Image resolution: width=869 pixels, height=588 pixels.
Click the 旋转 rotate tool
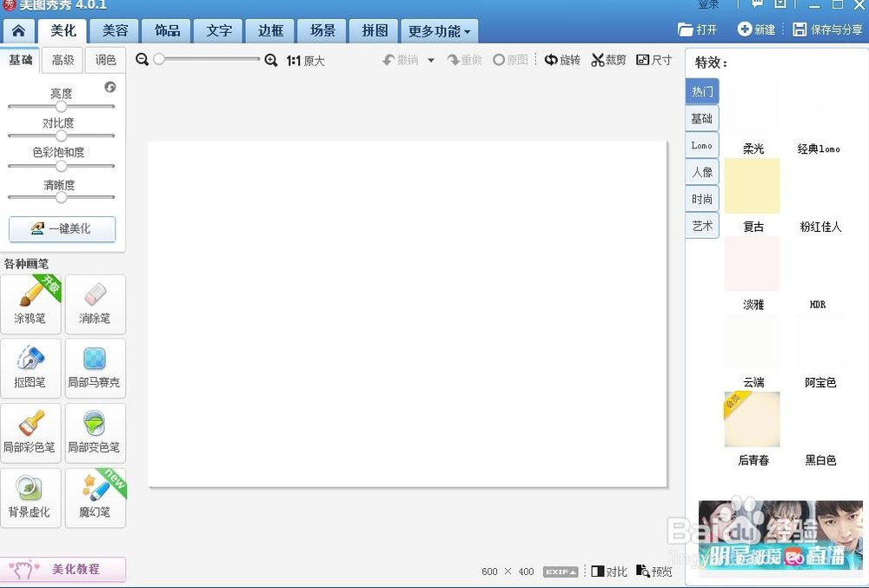pyautogui.click(x=562, y=60)
